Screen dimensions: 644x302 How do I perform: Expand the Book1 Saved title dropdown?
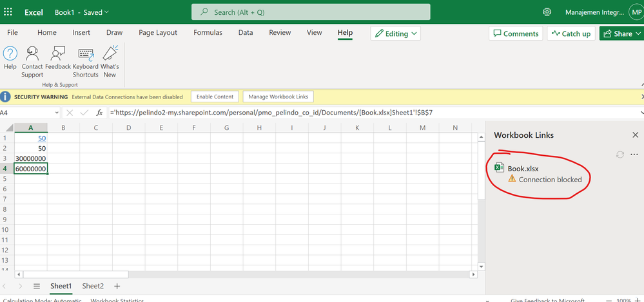pyautogui.click(x=107, y=12)
